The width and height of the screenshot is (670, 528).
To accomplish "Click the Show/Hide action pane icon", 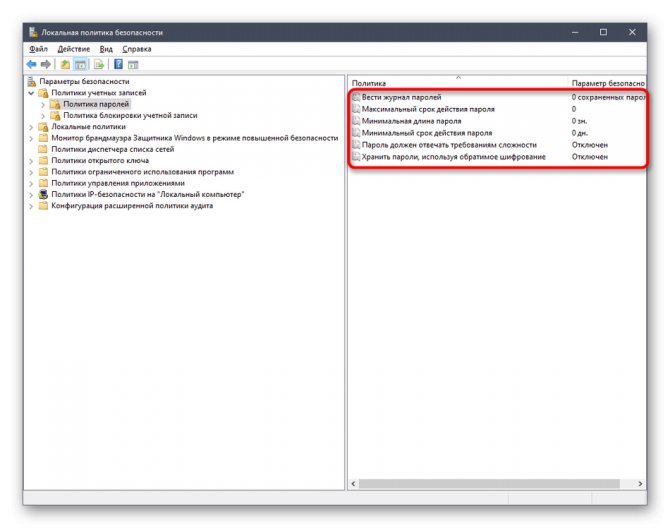I will [x=133, y=65].
